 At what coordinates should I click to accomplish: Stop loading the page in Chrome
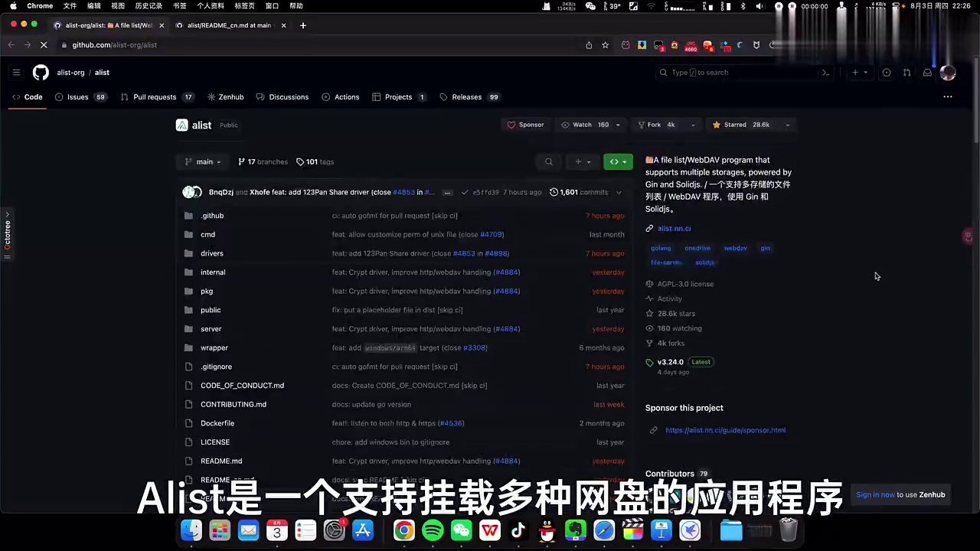44,45
